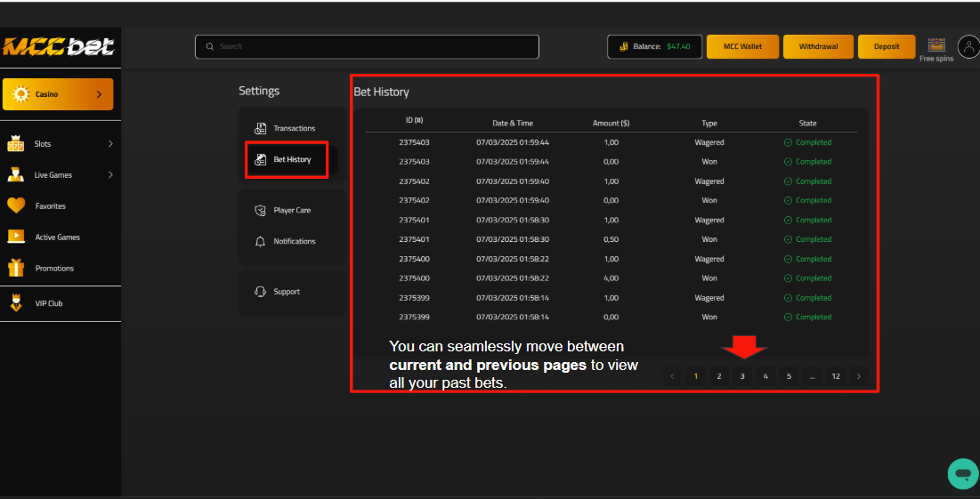Select the VIP Club crown icon
The image size is (980, 499).
16,303
